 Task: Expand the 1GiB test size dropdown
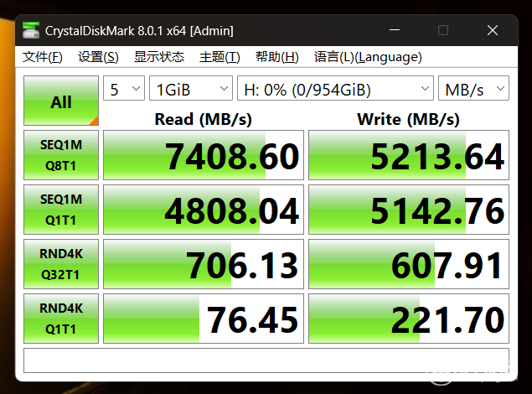pos(191,88)
